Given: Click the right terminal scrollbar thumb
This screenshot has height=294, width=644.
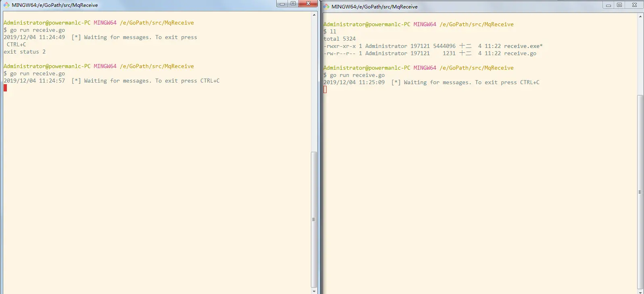Looking at the screenshot, I should click(x=640, y=192).
